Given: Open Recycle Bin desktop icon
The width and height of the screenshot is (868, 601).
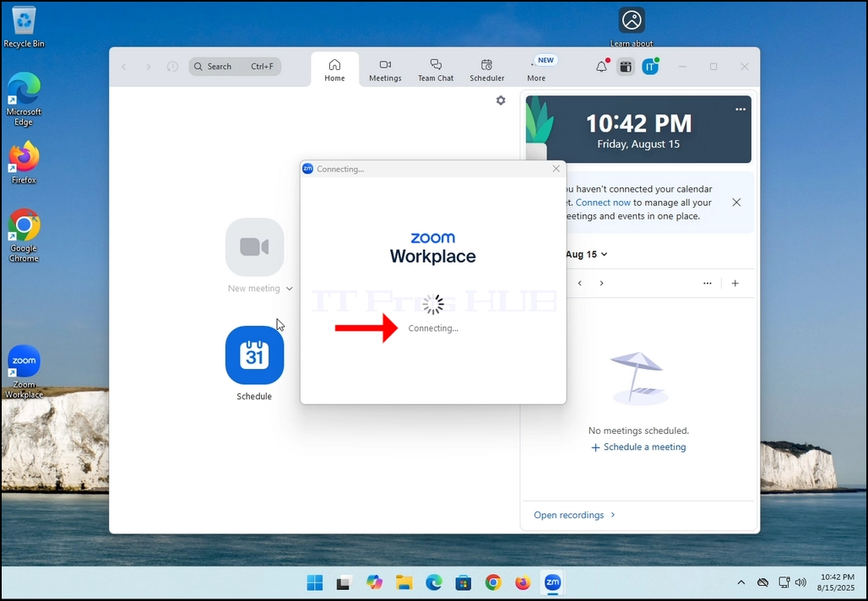Looking at the screenshot, I should (x=24, y=27).
